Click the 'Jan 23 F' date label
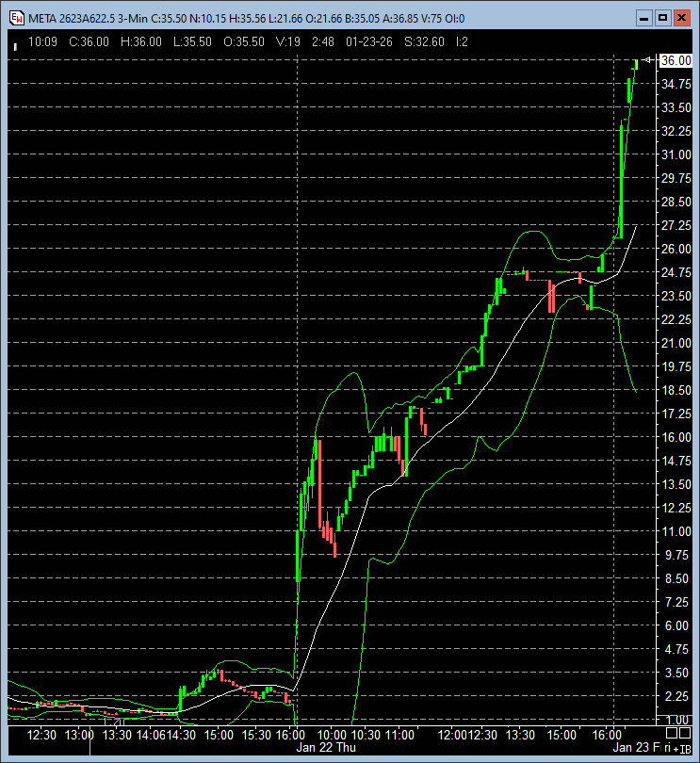This screenshot has height=763, width=700. (636, 747)
